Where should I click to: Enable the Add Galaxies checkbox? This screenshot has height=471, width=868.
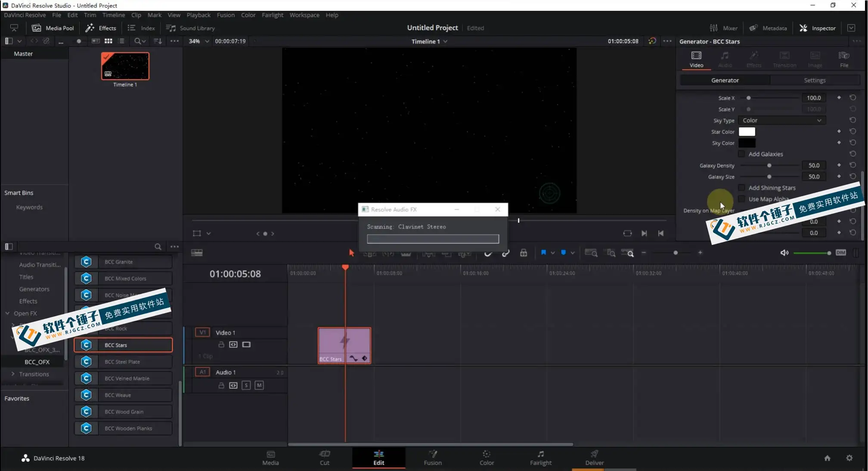(x=741, y=154)
